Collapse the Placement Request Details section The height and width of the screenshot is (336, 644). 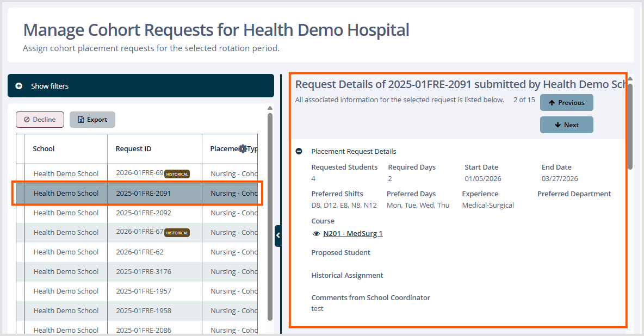[299, 151]
